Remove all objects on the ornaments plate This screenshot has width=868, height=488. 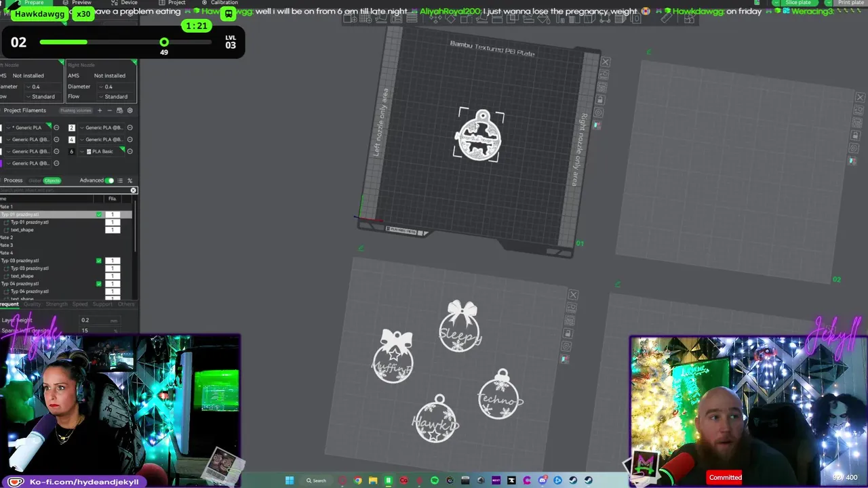click(x=573, y=295)
